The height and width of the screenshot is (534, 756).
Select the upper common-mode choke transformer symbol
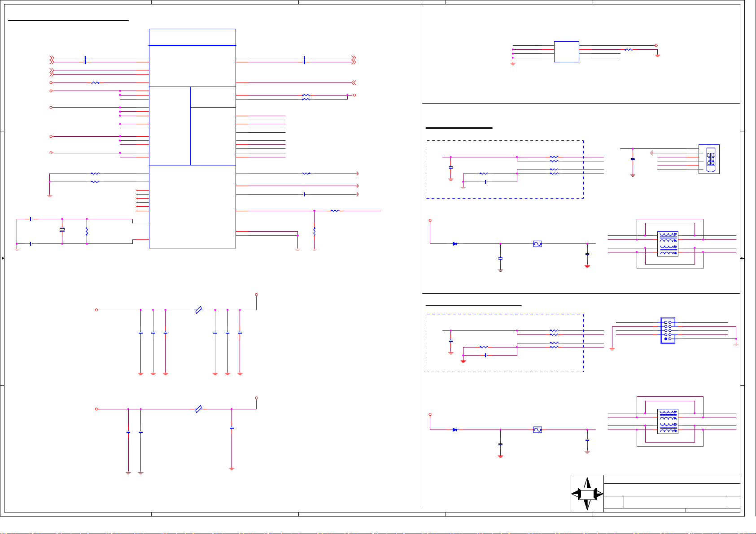(668, 244)
